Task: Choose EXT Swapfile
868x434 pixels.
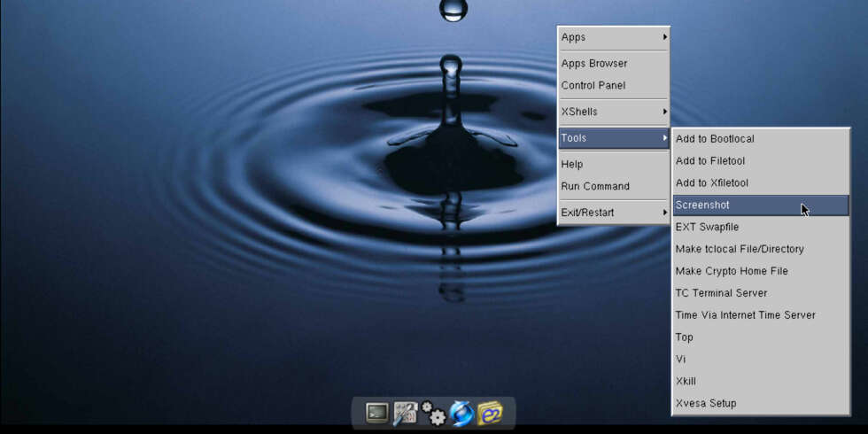Action: [x=761, y=227]
